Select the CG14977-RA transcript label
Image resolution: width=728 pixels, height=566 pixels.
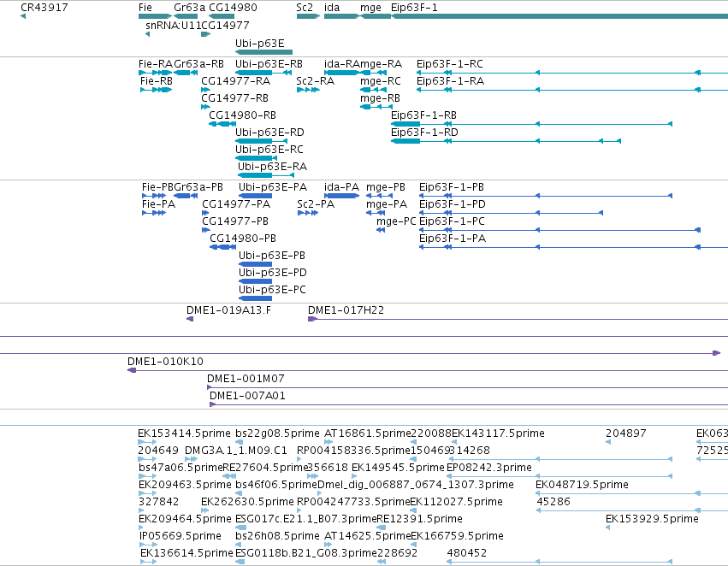(235, 80)
